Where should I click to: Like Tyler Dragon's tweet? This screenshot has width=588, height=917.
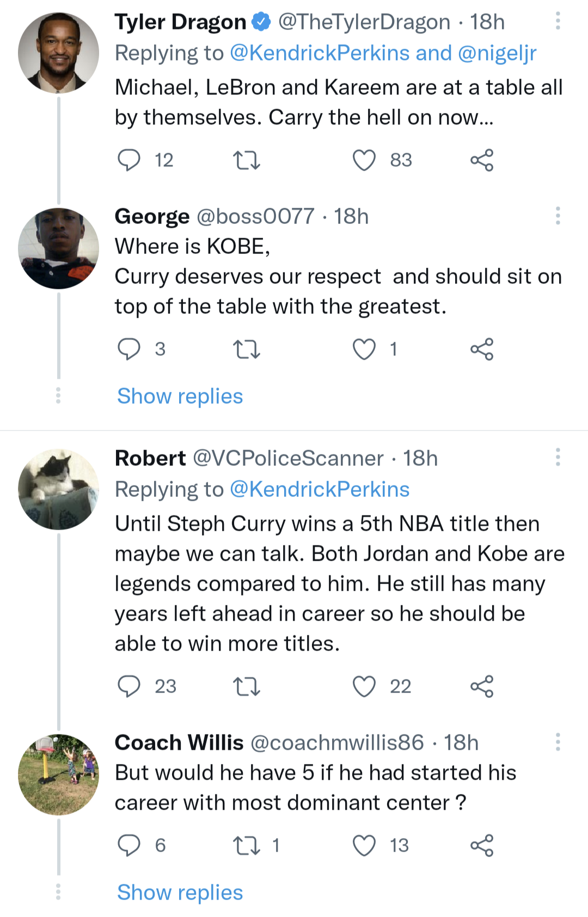coord(364,160)
